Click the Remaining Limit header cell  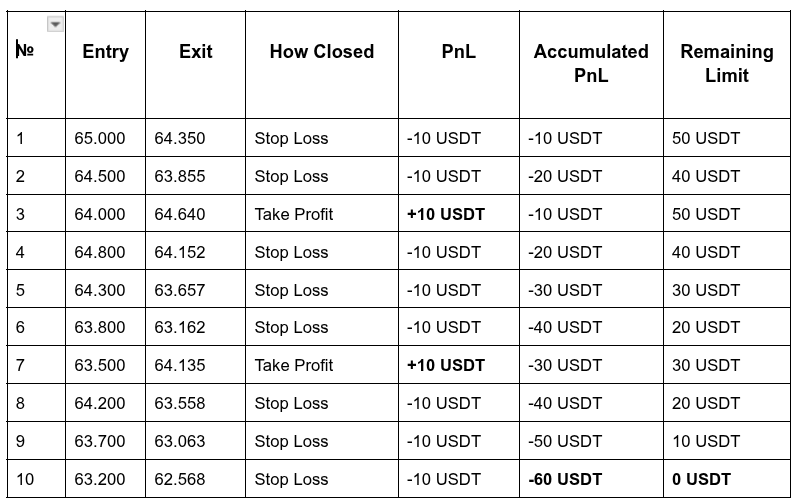[x=726, y=63]
